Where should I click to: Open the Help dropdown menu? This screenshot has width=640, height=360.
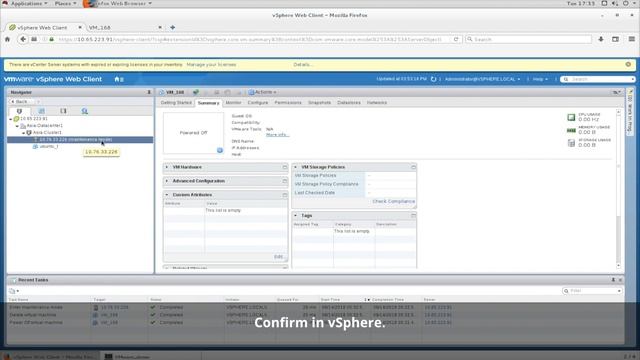(540, 79)
